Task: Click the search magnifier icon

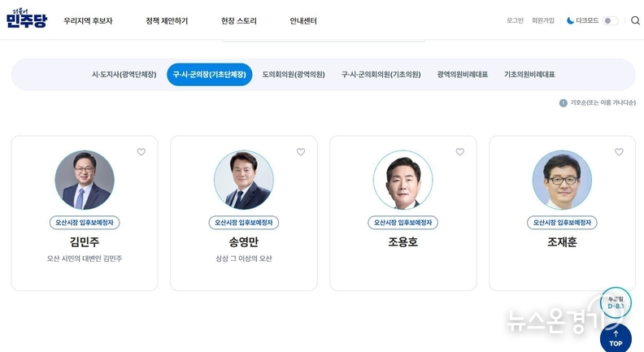Action: (635, 20)
